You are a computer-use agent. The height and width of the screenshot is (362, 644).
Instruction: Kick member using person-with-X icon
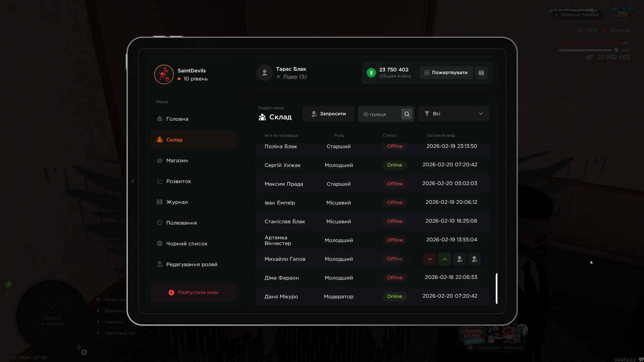[x=460, y=259]
